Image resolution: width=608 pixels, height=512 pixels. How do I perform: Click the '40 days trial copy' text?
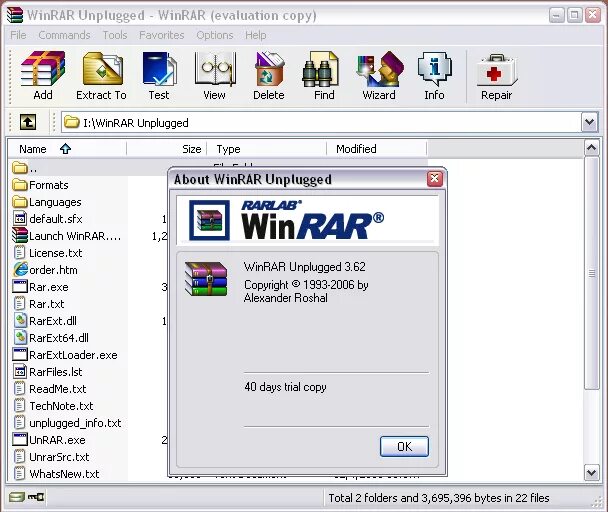285,387
